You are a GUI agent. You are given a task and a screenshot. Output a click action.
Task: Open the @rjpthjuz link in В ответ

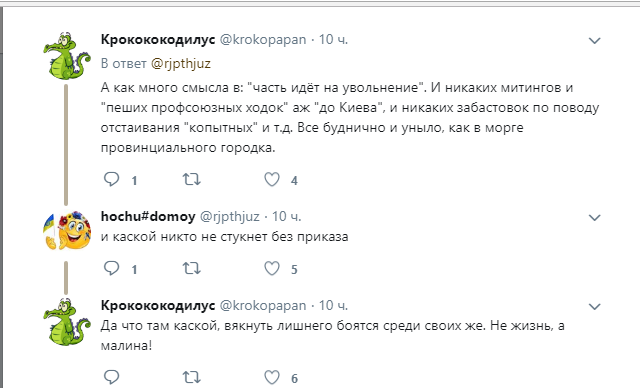pos(181,64)
